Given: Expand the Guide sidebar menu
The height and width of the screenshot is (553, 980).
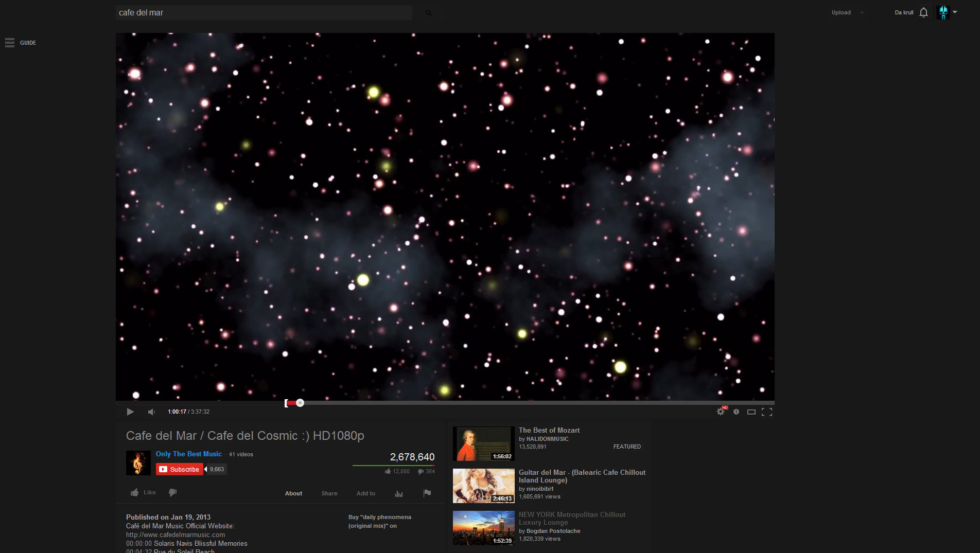Looking at the screenshot, I should click(9, 43).
